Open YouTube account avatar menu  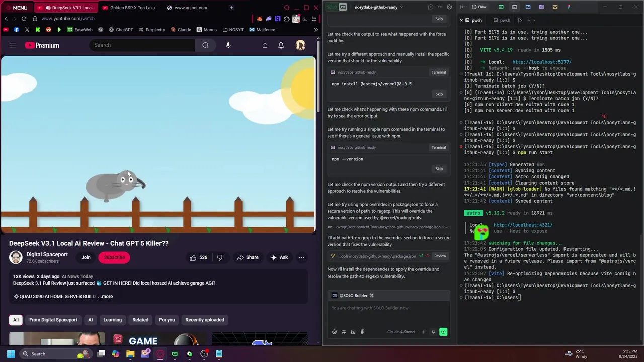click(300, 45)
